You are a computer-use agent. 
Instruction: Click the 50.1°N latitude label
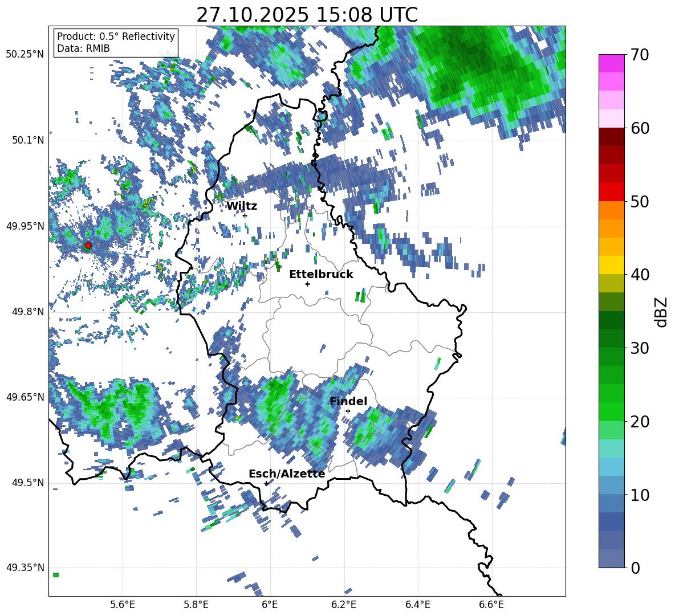(x=28, y=141)
